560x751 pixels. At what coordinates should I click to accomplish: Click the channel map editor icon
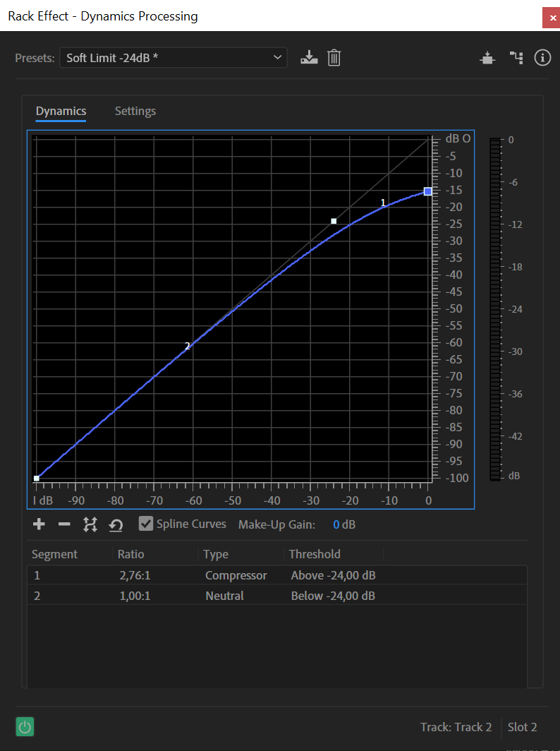487,58
